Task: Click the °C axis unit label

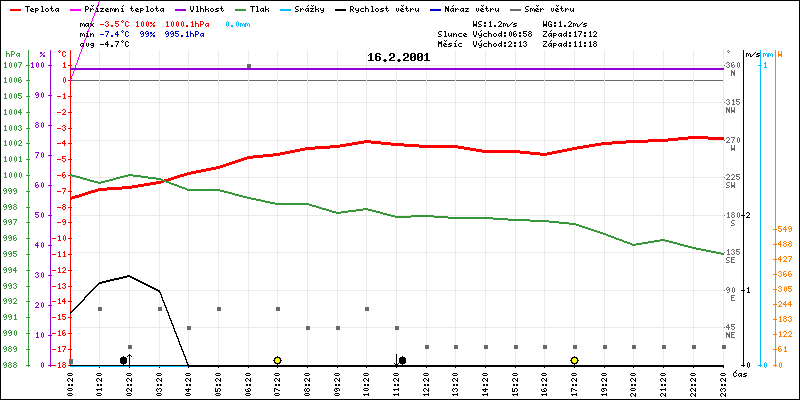Action: pyautogui.click(x=64, y=54)
